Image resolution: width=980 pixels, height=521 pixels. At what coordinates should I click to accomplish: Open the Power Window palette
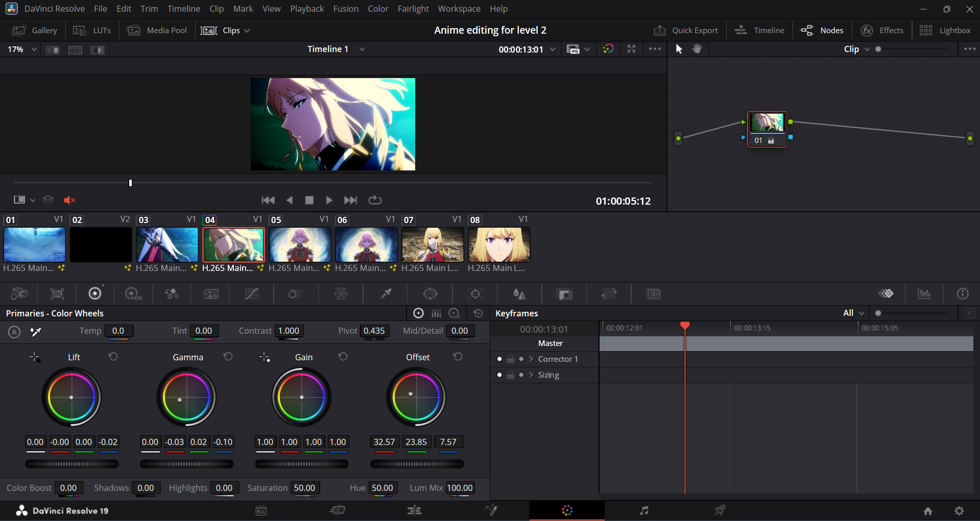[x=431, y=294]
